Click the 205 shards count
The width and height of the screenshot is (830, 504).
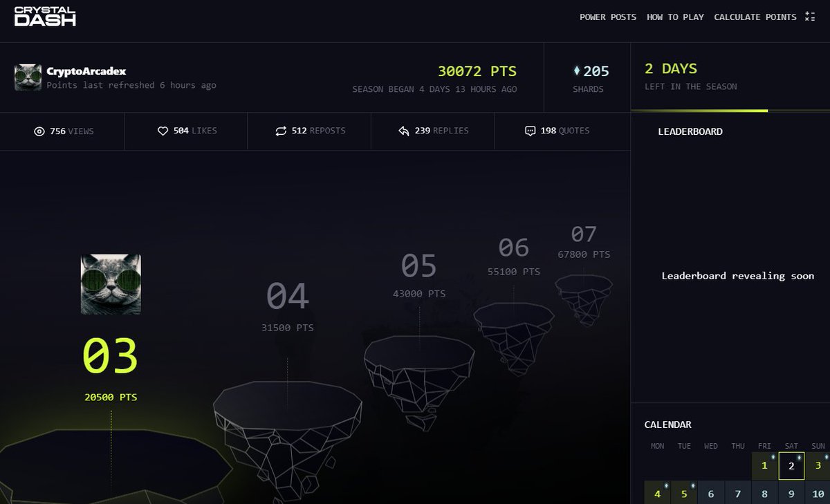point(596,71)
